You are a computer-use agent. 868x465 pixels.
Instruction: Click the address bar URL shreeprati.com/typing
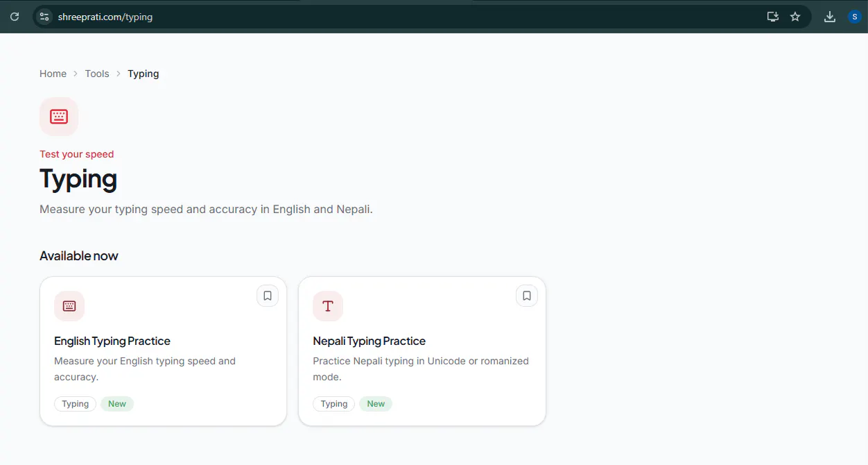pyautogui.click(x=105, y=17)
